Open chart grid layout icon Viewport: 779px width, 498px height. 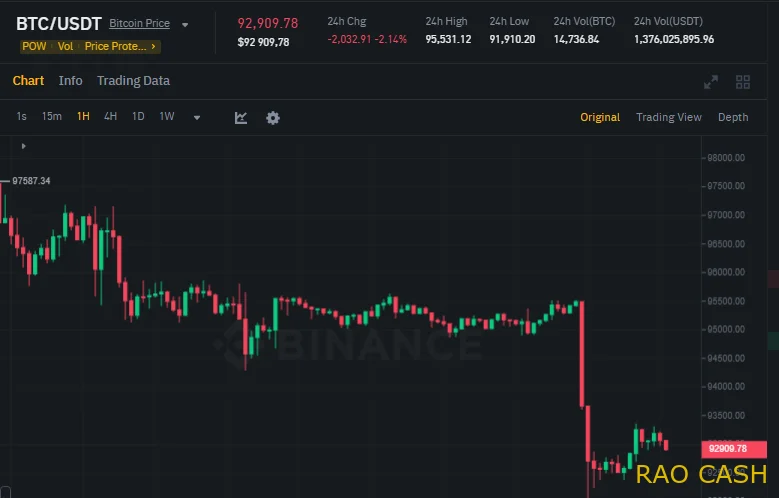743,82
